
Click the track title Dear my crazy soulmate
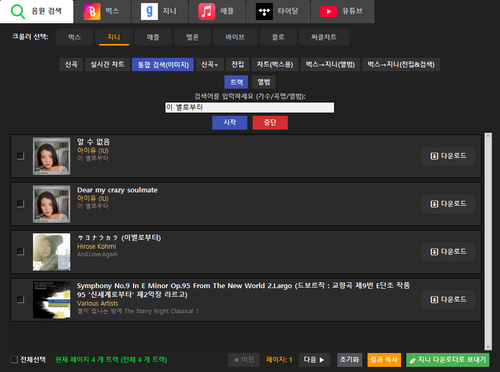(117, 190)
